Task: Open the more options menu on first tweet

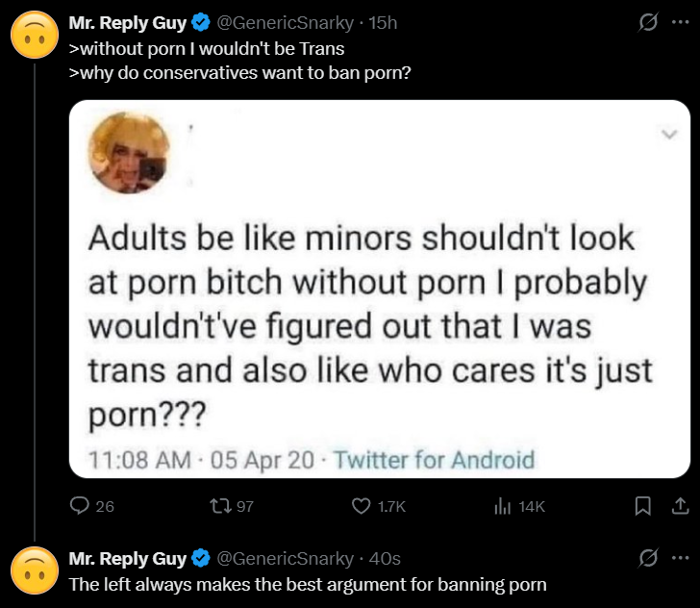Action: 679,24
